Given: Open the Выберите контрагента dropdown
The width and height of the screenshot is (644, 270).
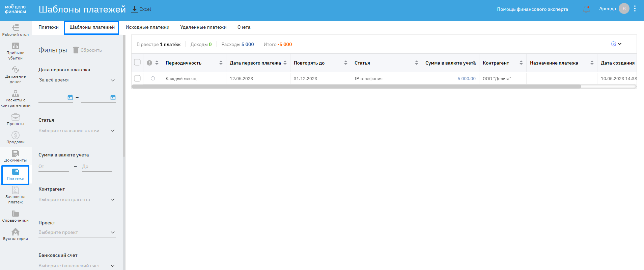Looking at the screenshot, I should tap(77, 200).
